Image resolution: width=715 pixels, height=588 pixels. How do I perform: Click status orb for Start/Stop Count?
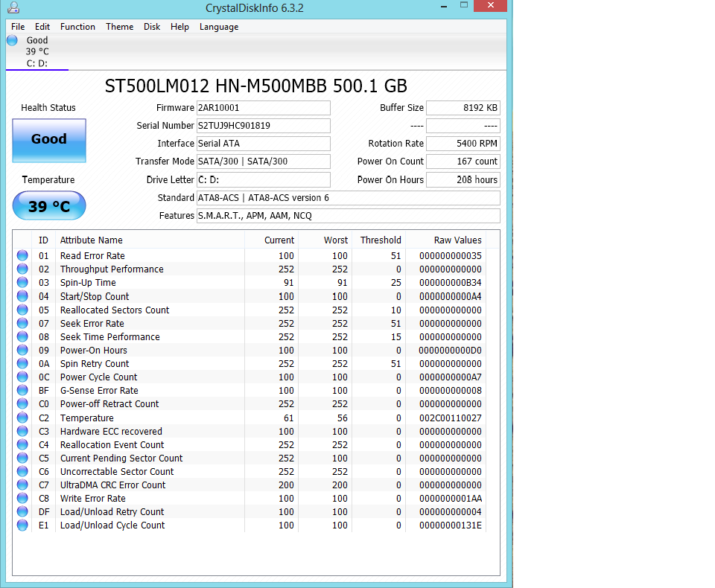[22, 296]
